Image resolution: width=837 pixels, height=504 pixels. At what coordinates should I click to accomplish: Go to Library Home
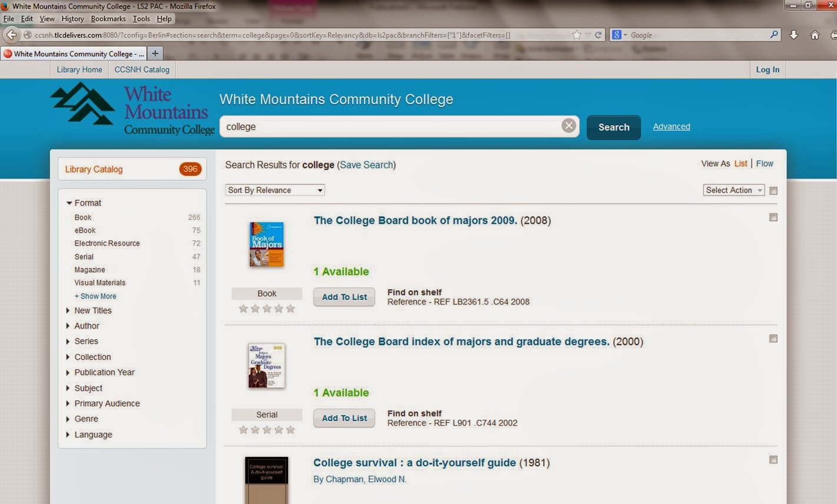pos(80,69)
